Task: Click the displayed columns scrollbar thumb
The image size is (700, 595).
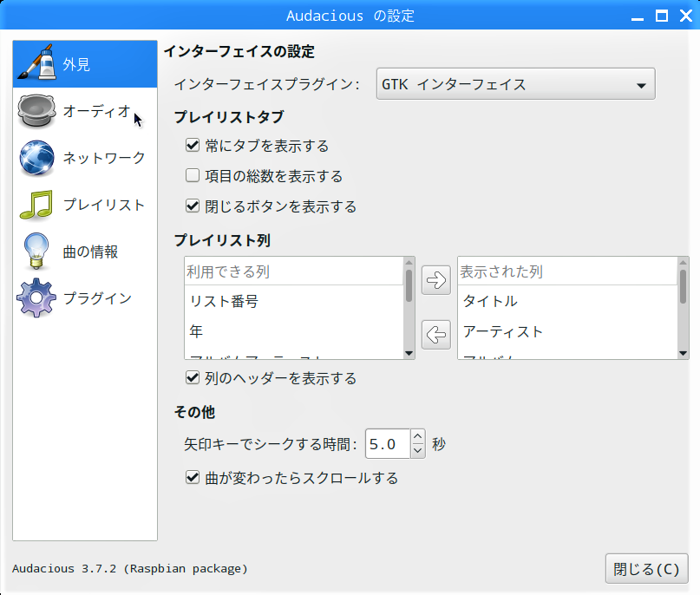Action: click(683, 286)
